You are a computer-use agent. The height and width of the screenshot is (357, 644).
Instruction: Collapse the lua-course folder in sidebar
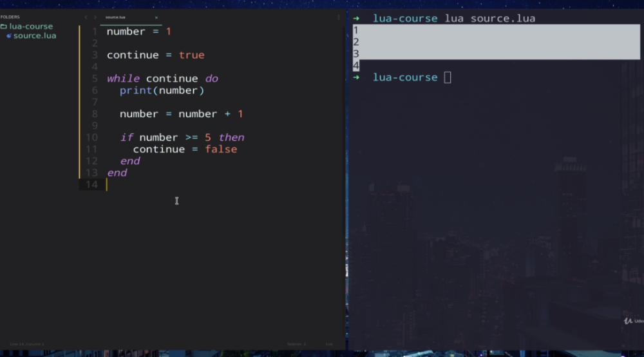pos(30,26)
